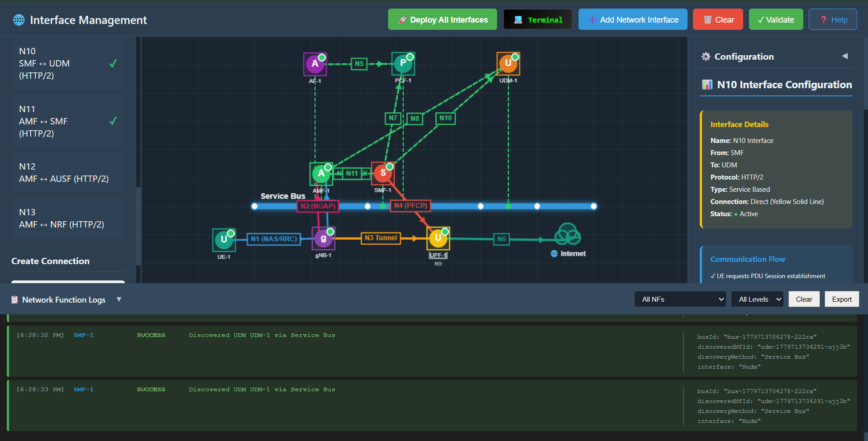
Task: Click the Service Bus line label
Action: tap(283, 196)
